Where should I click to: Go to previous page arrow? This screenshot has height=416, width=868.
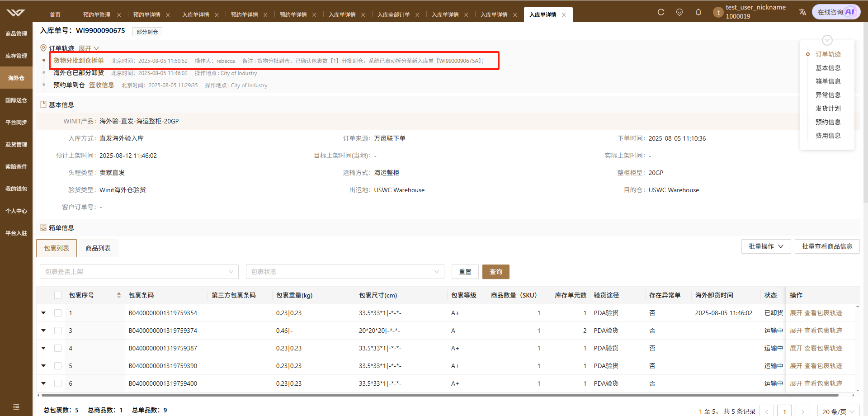tap(767, 411)
